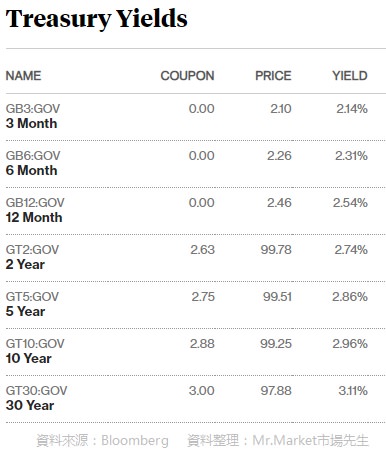Click the COUPON column header
Screen dimensions: 386x457
click(x=187, y=76)
